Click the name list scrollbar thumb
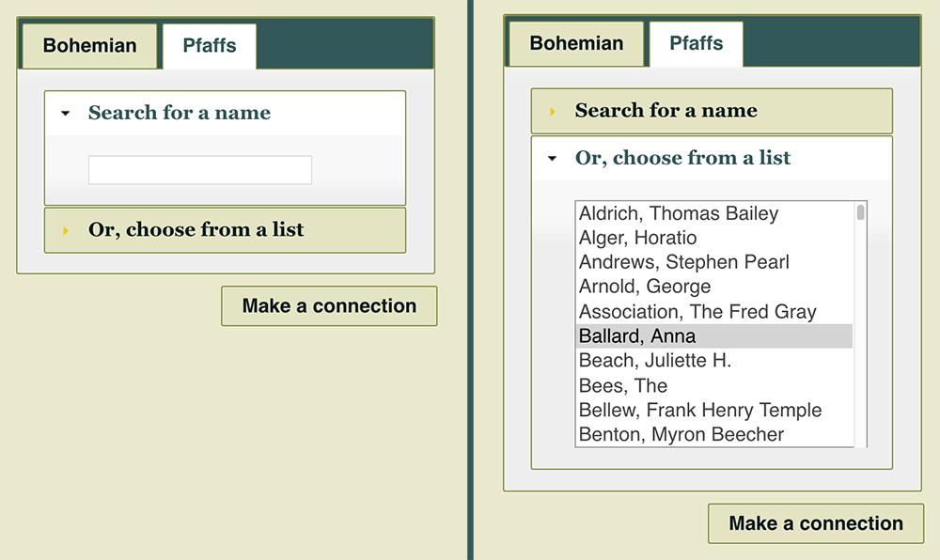 860,212
